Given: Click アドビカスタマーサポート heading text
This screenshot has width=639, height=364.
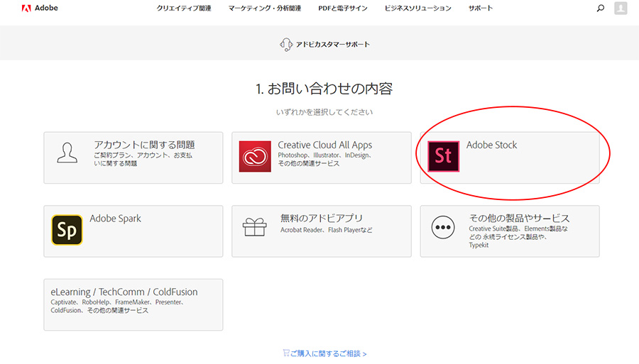Looking at the screenshot, I should (332, 45).
